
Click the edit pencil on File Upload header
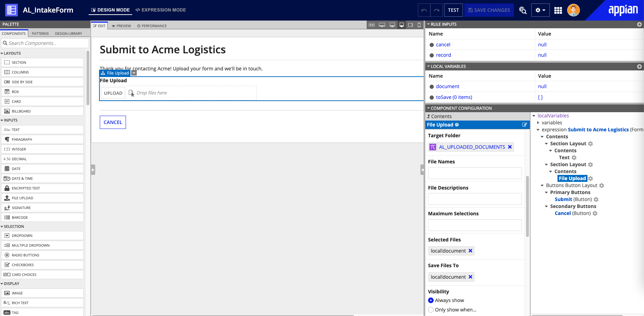pos(524,125)
